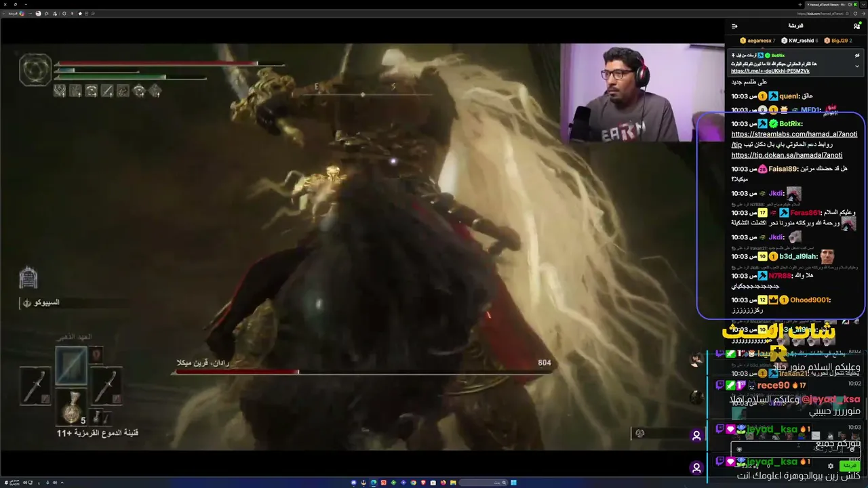Select top gifter BigJ29
Image resolution: width=868 pixels, height=488 pixels.
pyautogui.click(x=838, y=41)
